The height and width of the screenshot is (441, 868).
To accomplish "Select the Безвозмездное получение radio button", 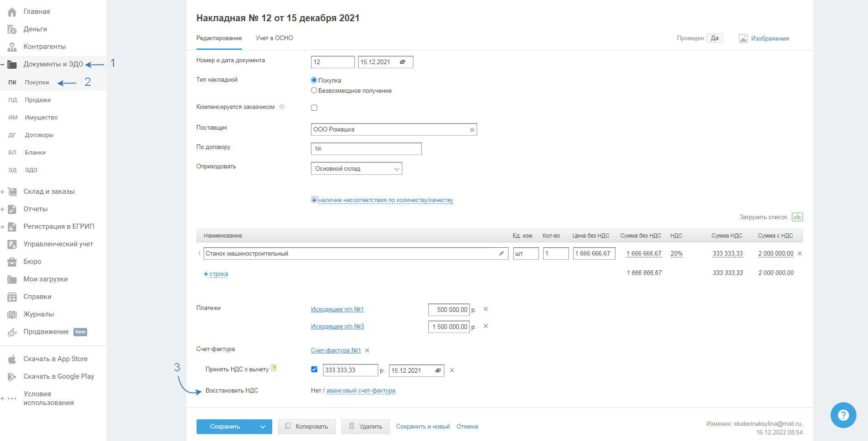I will coord(314,90).
